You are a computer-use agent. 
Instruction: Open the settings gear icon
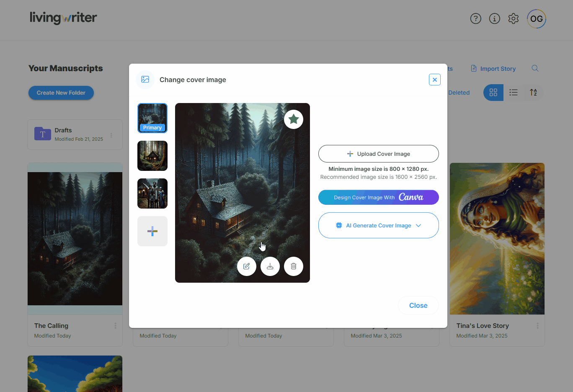pyautogui.click(x=514, y=18)
